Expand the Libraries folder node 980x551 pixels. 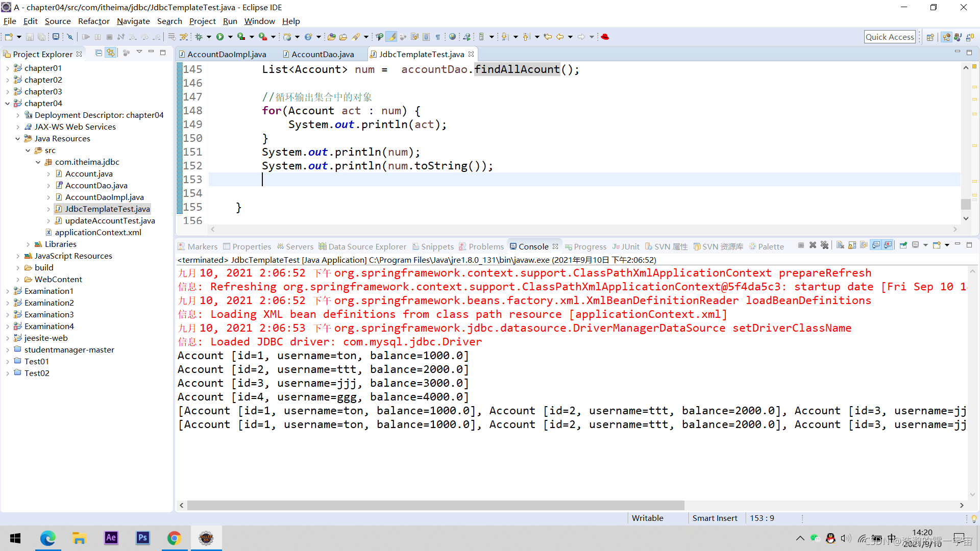pyautogui.click(x=28, y=244)
